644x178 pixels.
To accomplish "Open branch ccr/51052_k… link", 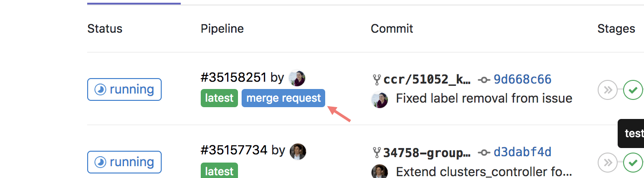I will point(427,80).
